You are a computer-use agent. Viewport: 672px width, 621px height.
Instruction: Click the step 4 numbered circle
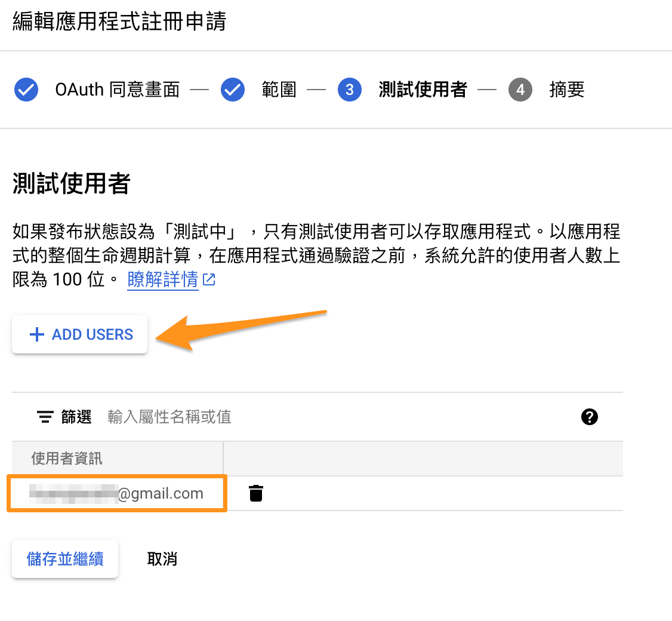click(520, 90)
